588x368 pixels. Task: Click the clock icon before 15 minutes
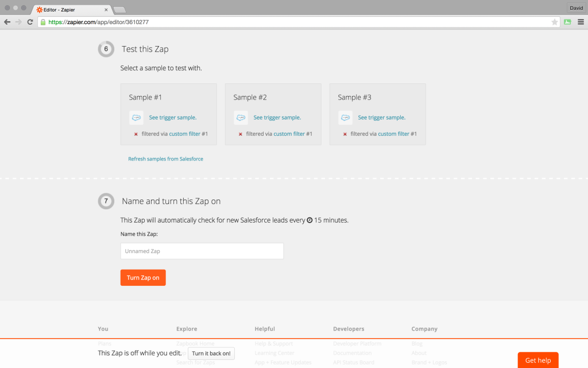click(x=310, y=220)
